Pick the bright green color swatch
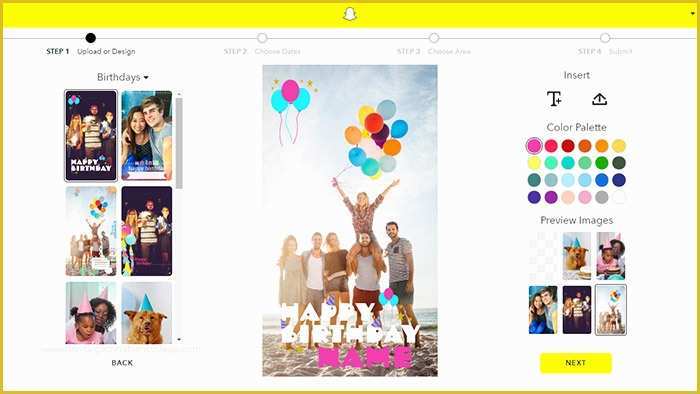The image size is (700, 394). pos(602,163)
